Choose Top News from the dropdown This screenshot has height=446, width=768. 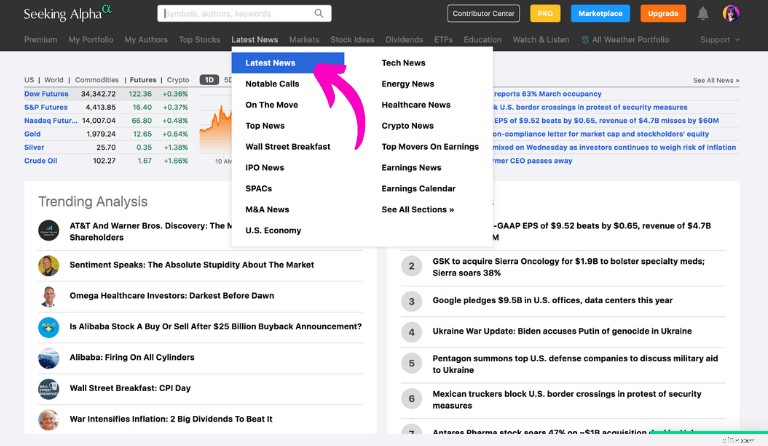pos(265,126)
